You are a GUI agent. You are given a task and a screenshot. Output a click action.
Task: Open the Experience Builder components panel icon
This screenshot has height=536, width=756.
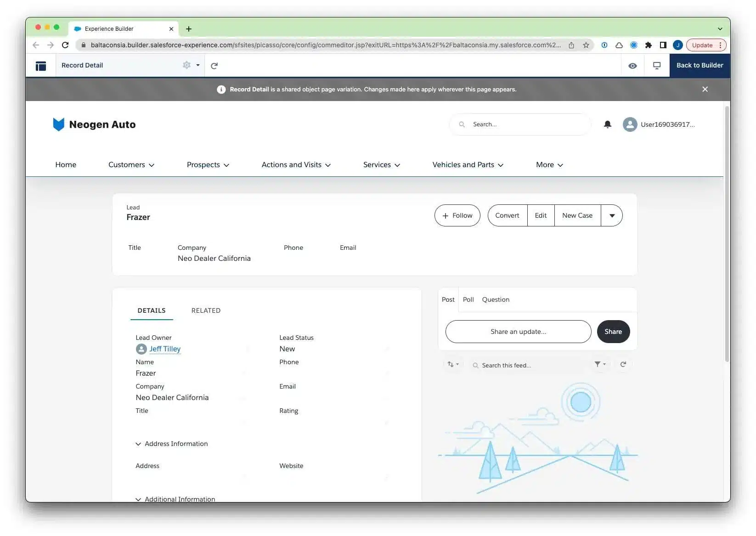click(x=41, y=66)
